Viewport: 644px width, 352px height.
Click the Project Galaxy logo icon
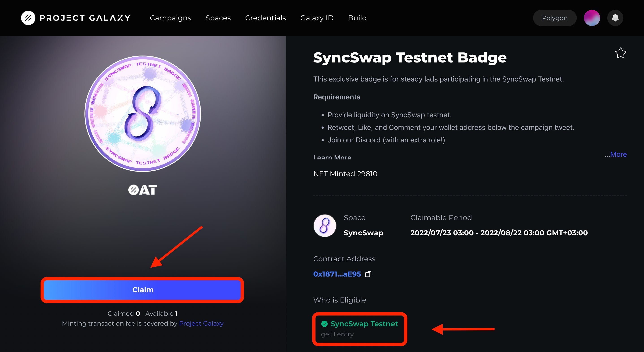[28, 18]
